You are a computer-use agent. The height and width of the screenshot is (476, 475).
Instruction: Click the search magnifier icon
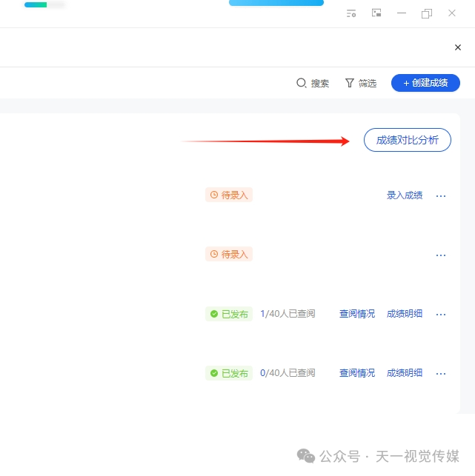coord(301,83)
